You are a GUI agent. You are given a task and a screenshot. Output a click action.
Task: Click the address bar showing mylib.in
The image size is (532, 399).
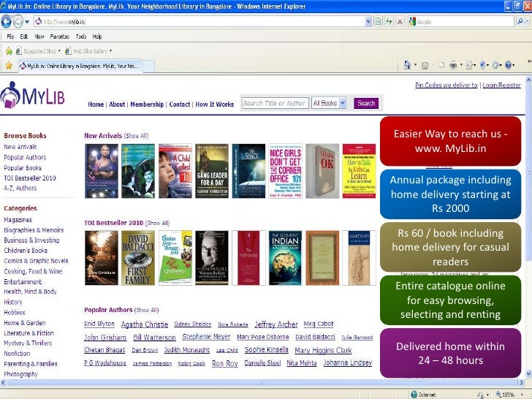pyautogui.click(x=199, y=22)
